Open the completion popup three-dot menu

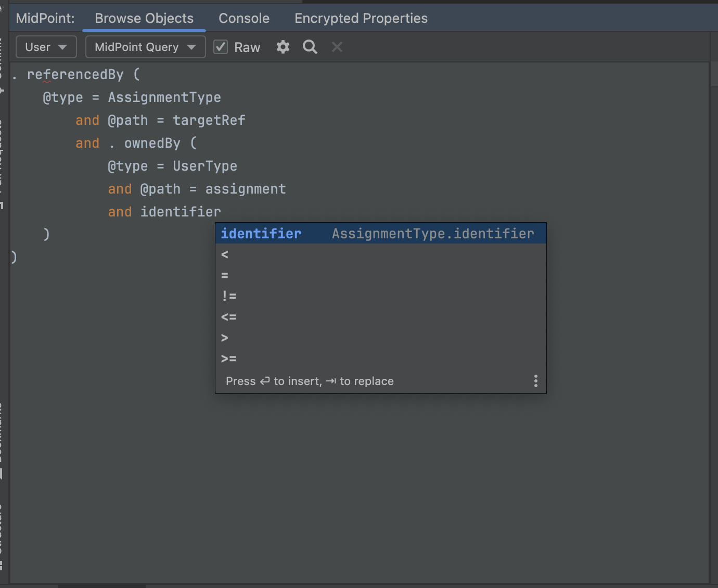pos(535,380)
